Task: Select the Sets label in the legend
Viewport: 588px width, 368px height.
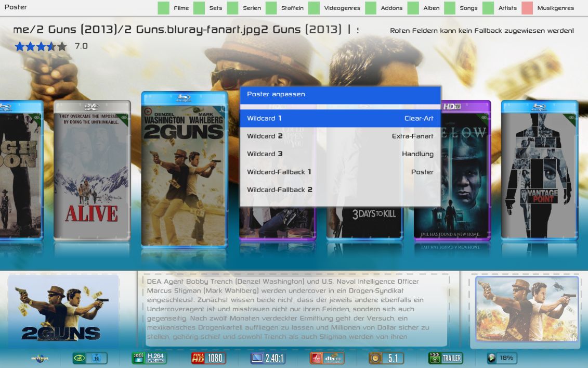Action: [216, 8]
